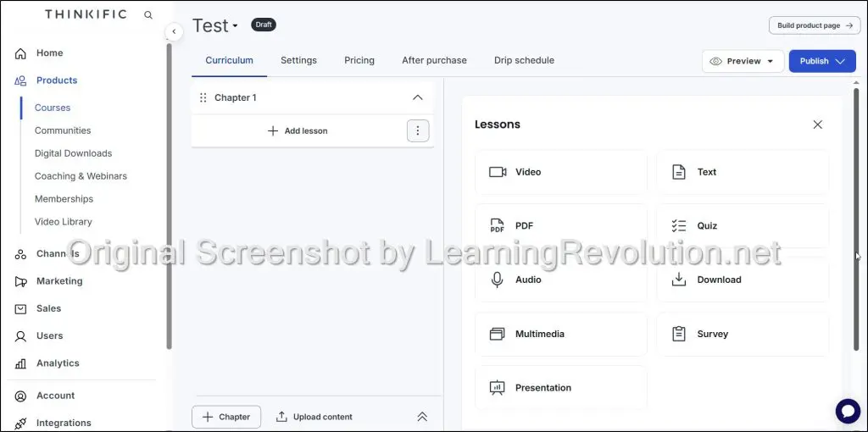Click the Channels icon in sidebar
Image resolution: width=868 pixels, height=432 pixels.
20,254
